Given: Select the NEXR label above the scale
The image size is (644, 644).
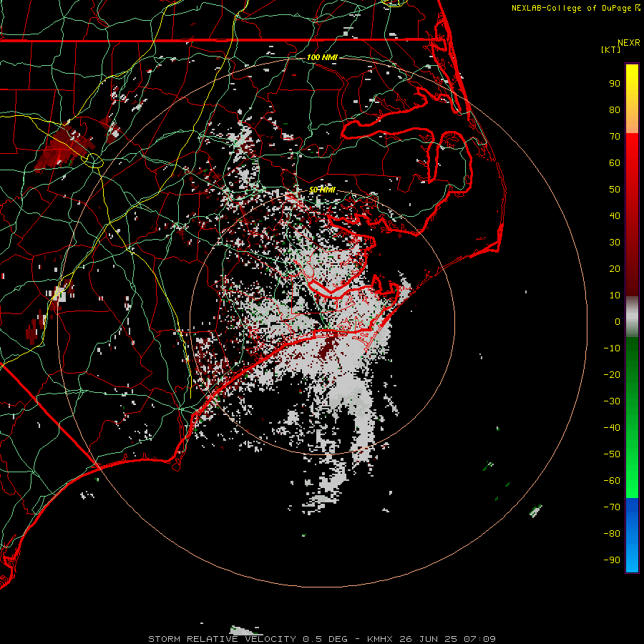Looking at the screenshot, I should click(628, 43).
